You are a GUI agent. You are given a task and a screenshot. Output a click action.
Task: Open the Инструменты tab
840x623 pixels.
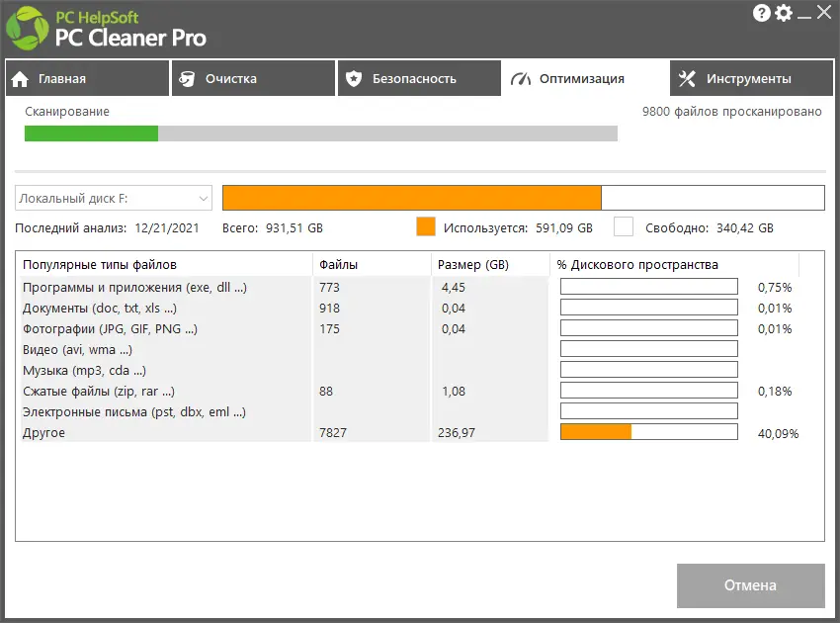tap(751, 78)
